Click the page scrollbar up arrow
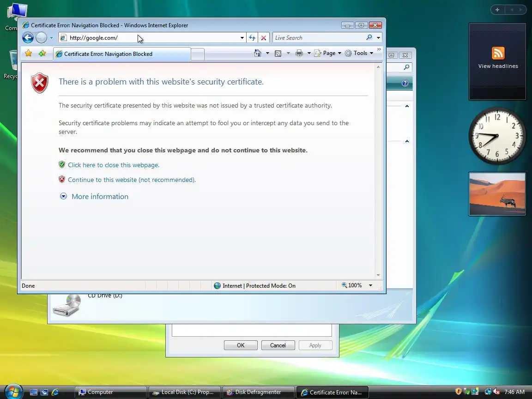The height and width of the screenshot is (399, 532). coord(378,67)
